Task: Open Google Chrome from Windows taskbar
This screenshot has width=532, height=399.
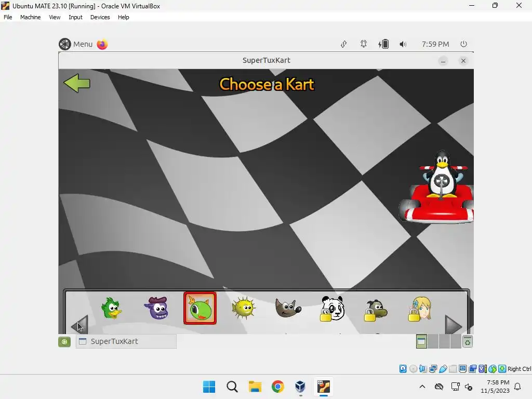Action: coord(278,387)
